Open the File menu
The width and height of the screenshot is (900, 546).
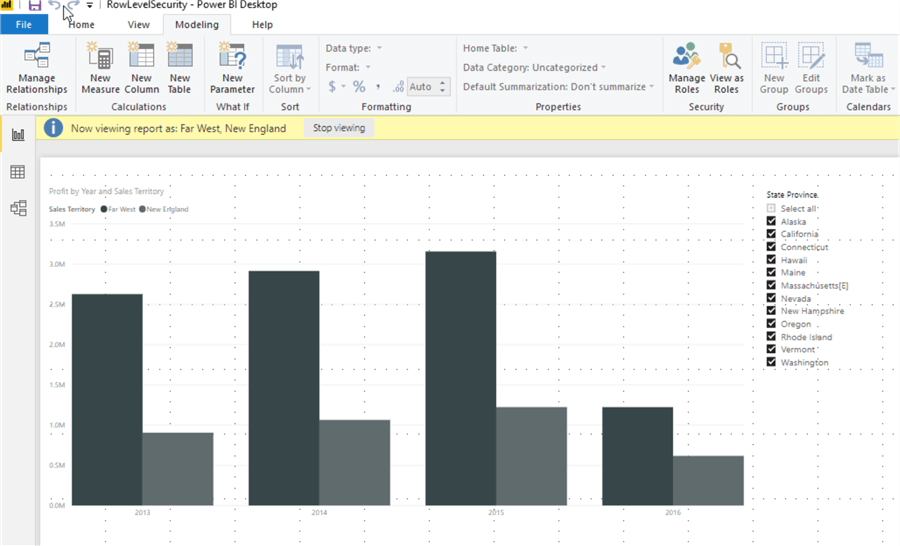[x=23, y=24]
